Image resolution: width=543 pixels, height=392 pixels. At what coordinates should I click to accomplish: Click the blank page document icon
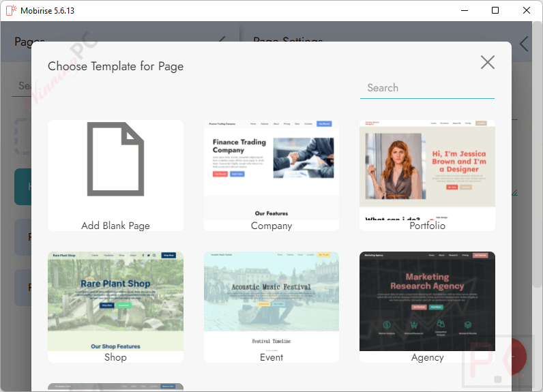[115, 159]
